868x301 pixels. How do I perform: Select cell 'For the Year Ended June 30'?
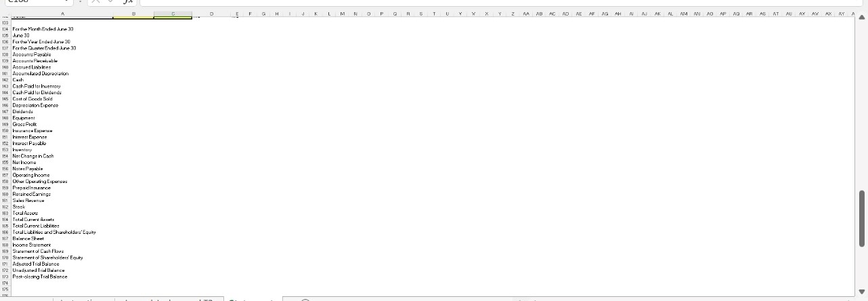pyautogui.click(x=62, y=42)
